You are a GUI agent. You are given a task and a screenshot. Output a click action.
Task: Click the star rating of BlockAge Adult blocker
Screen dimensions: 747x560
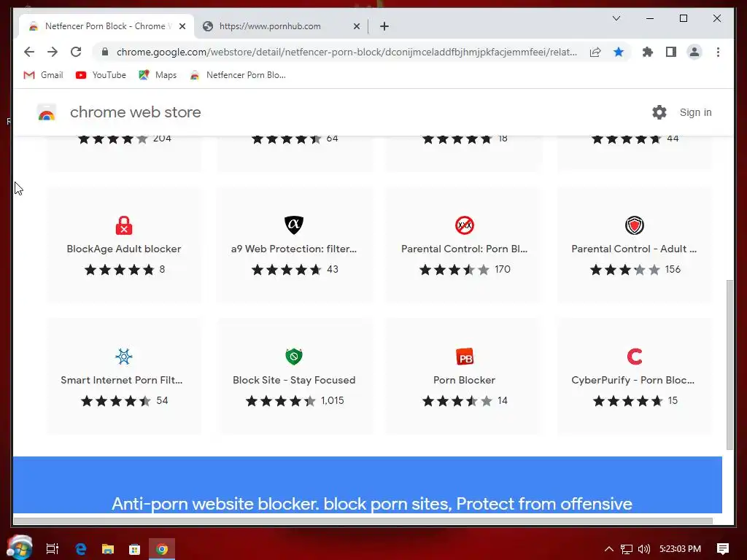click(x=120, y=270)
